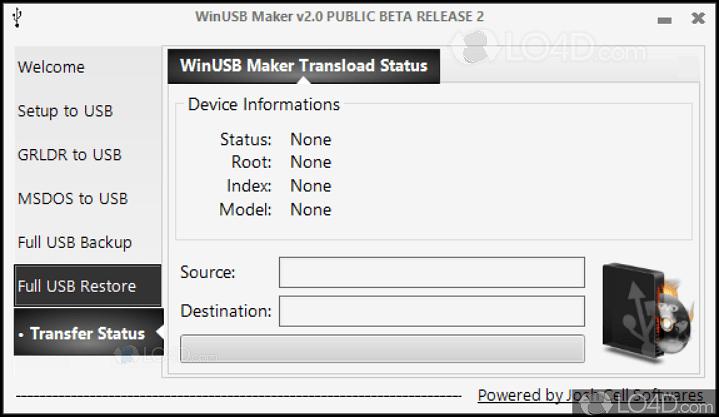Switch to Transfer Status page

[88, 332]
